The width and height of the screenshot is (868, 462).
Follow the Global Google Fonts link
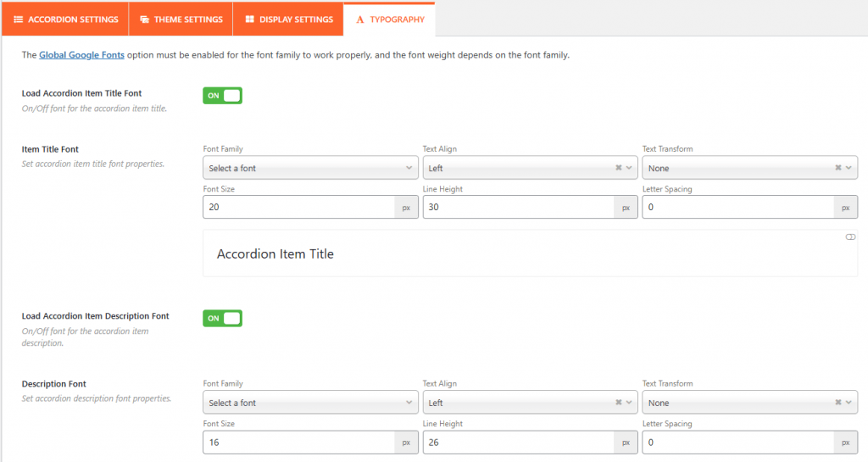[81, 55]
